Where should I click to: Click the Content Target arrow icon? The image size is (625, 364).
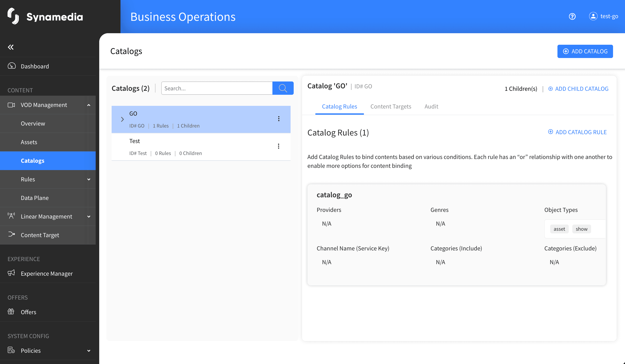tap(12, 234)
